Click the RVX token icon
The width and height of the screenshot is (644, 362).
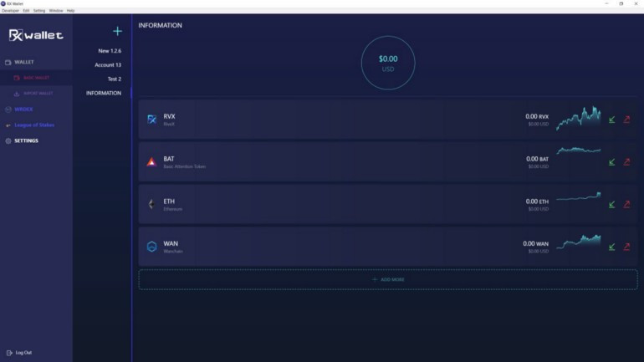coord(151,120)
